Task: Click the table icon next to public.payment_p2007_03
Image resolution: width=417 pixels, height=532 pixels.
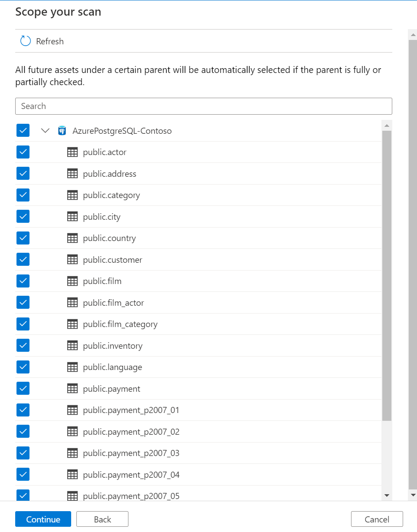Action: 72,453
